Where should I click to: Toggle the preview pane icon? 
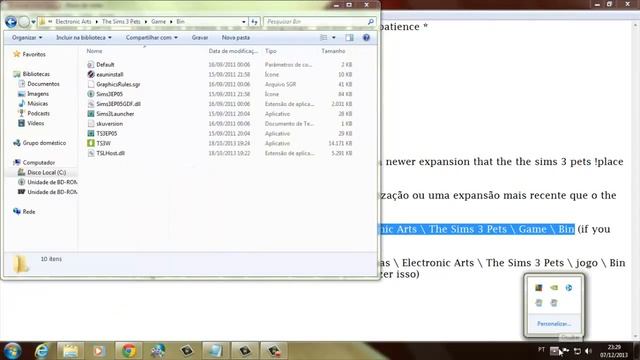tap(349, 38)
